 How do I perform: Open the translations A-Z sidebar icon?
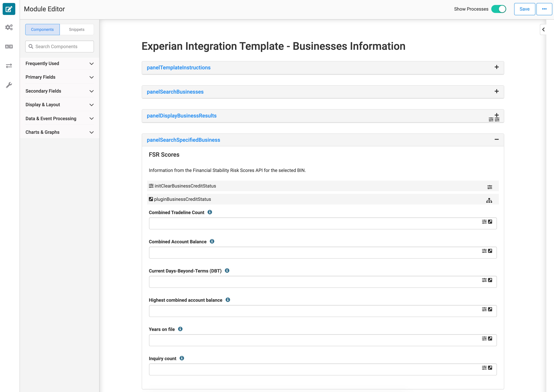click(9, 47)
